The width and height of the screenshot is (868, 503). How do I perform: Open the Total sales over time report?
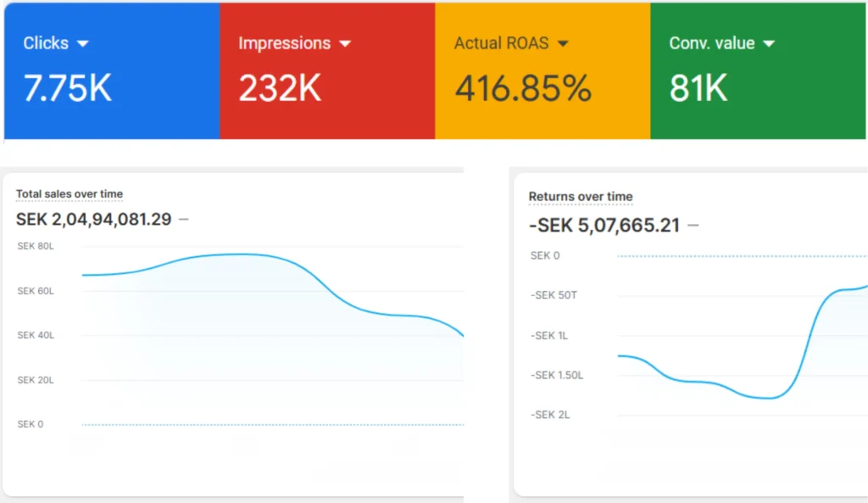point(70,194)
